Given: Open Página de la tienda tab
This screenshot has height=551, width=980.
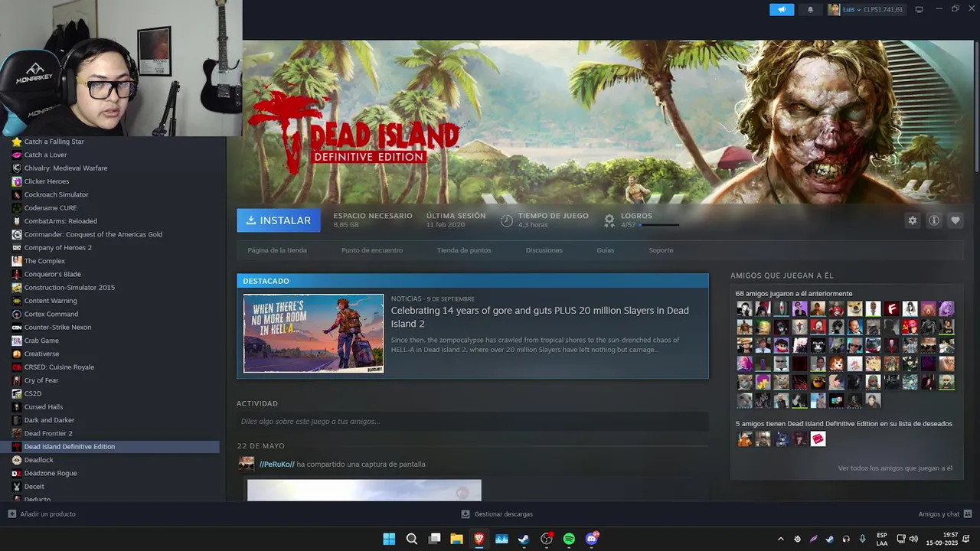Looking at the screenshot, I should pos(277,250).
